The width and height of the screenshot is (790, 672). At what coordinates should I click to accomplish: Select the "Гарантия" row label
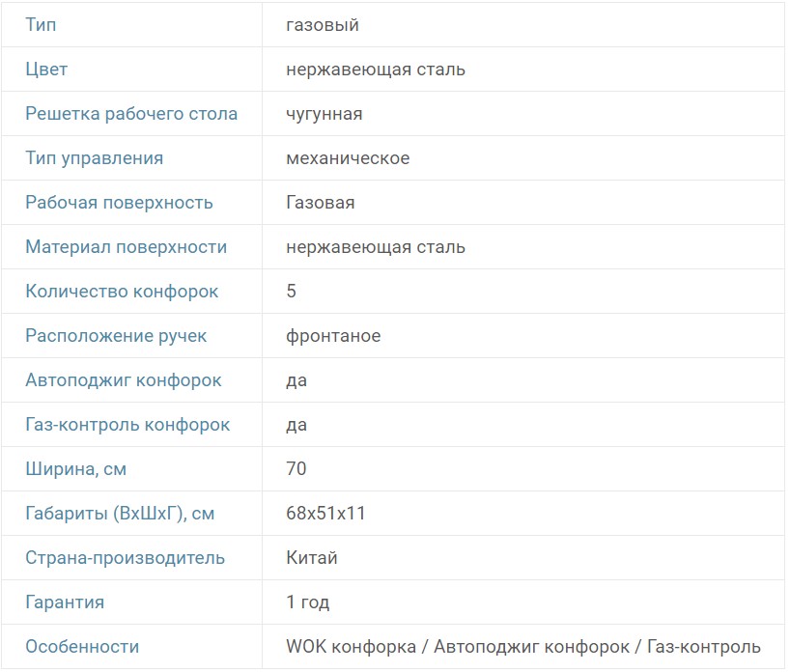click(x=65, y=602)
